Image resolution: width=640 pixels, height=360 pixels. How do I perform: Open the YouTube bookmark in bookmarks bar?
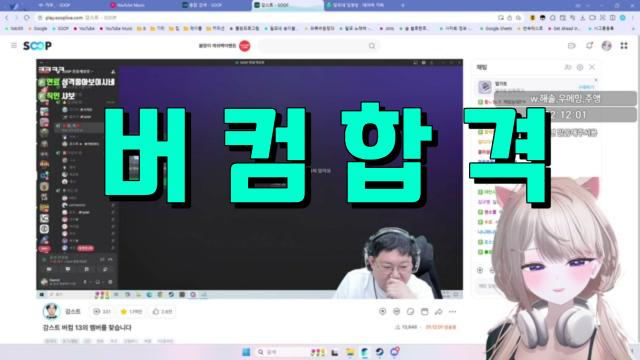pyautogui.click(x=84, y=29)
